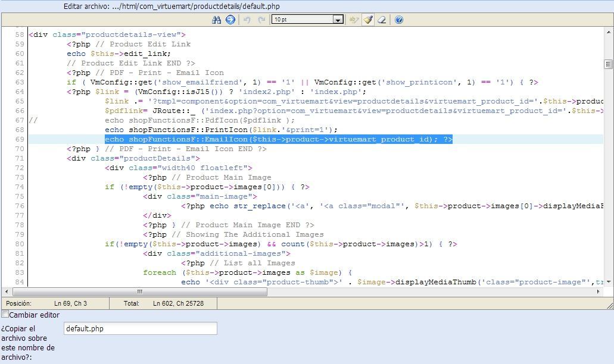Click the blue go-to-line arrow icon
614x364 pixels.
click(230, 20)
